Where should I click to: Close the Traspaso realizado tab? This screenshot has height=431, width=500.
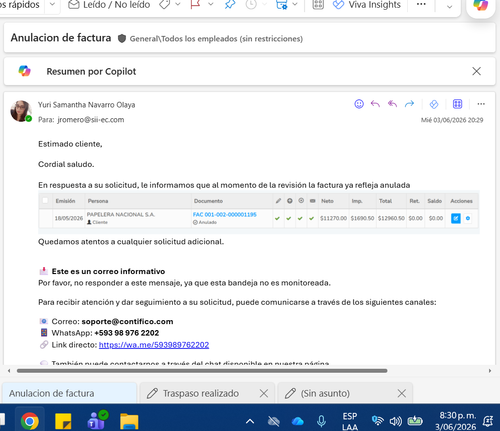point(264,393)
